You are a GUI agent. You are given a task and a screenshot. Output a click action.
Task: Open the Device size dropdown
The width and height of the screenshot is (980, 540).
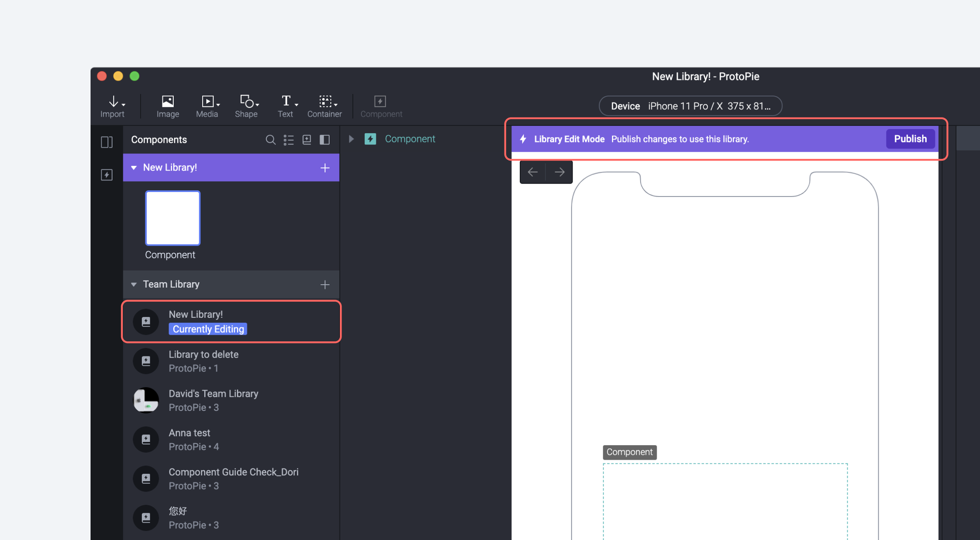(x=690, y=106)
